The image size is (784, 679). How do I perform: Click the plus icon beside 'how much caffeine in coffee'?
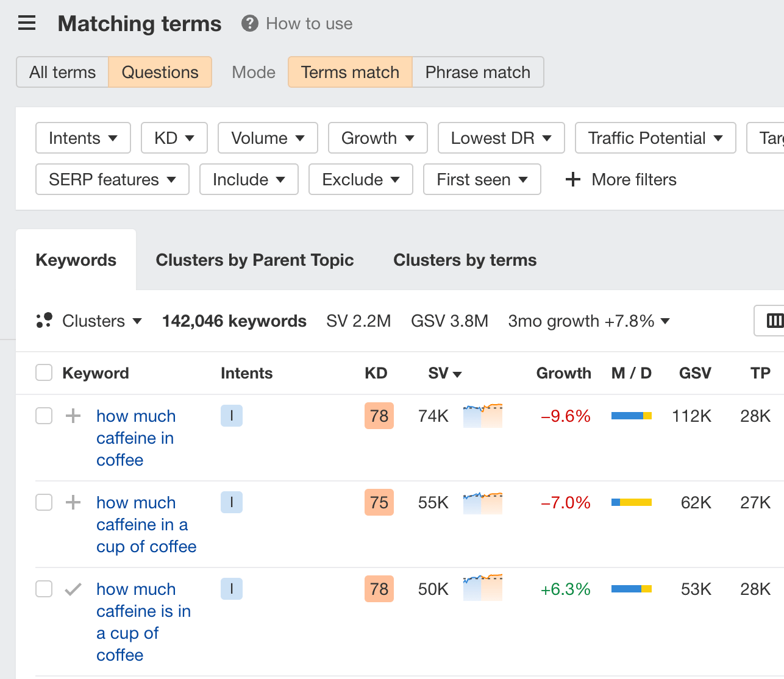pos(73,416)
